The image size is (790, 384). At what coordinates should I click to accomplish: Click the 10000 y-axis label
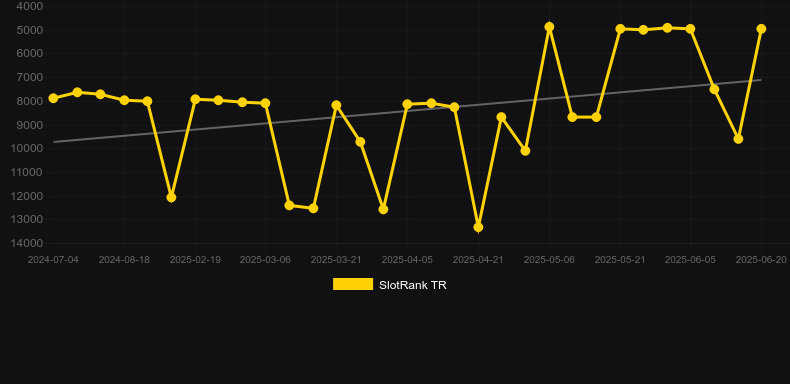28,149
